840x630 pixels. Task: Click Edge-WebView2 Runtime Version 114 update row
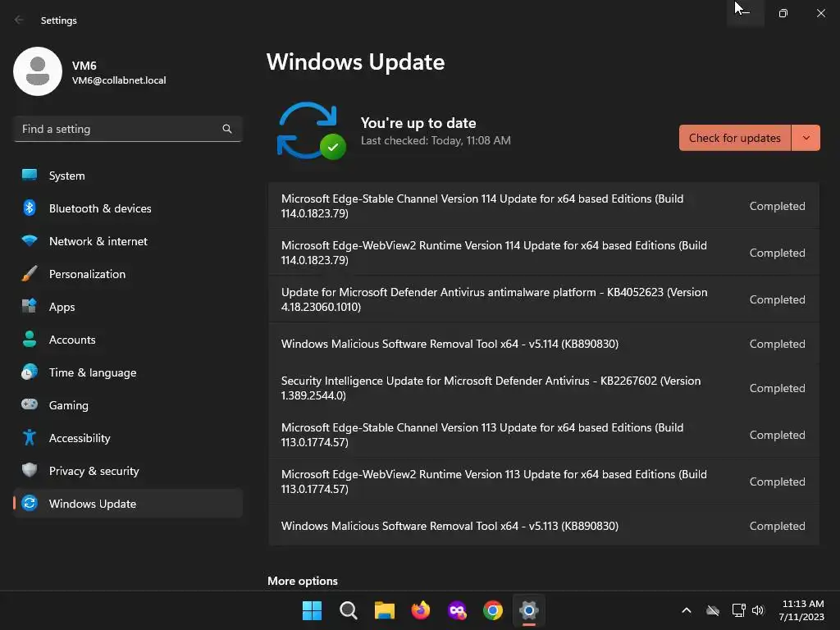(544, 253)
